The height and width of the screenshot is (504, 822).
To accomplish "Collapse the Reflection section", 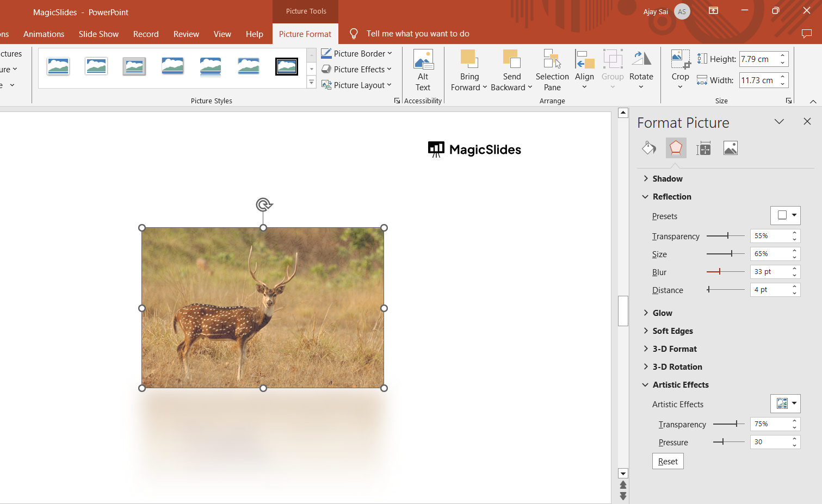I will (x=670, y=196).
